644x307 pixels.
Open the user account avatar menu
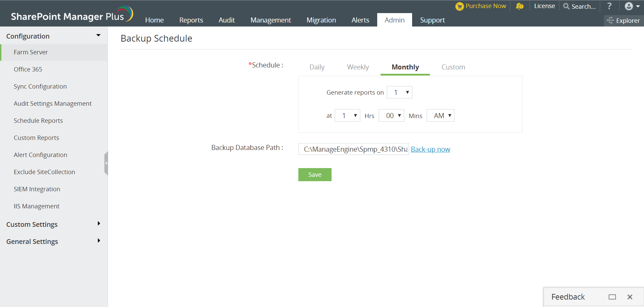click(632, 6)
